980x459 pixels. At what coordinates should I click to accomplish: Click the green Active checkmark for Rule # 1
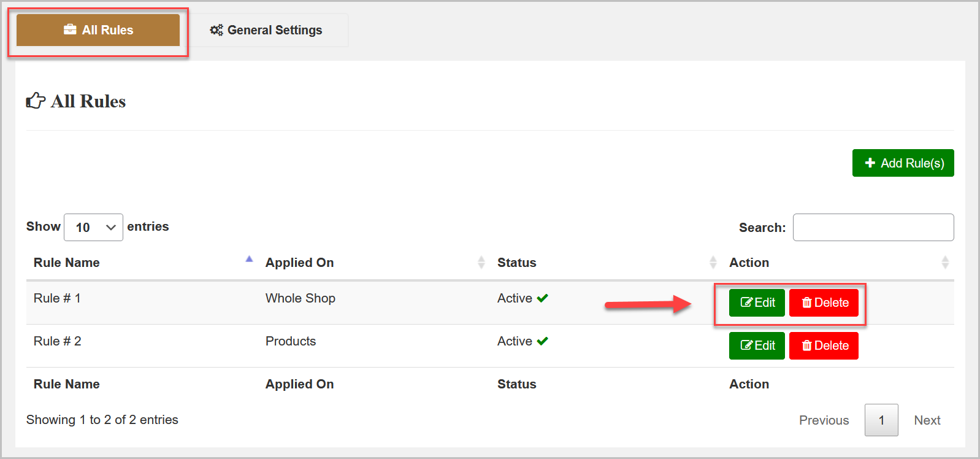pos(542,298)
